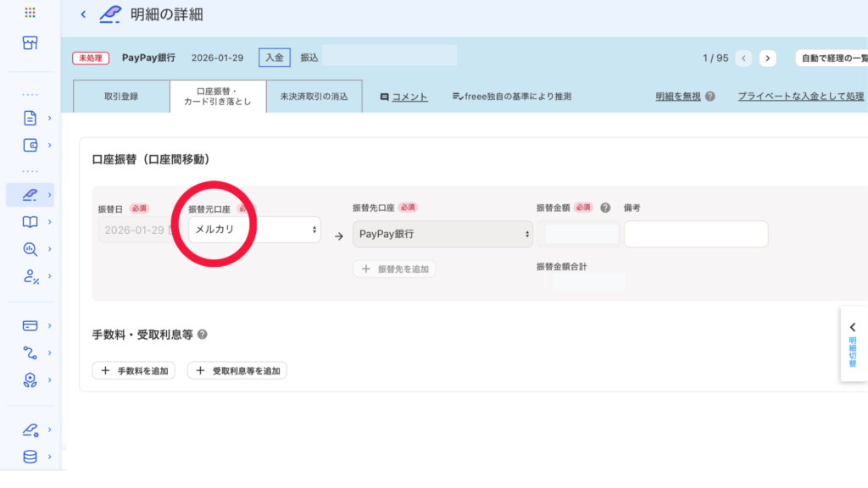Click the 受取利息等を追加 button
Screen dimensions: 868x488
tap(237, 370)
